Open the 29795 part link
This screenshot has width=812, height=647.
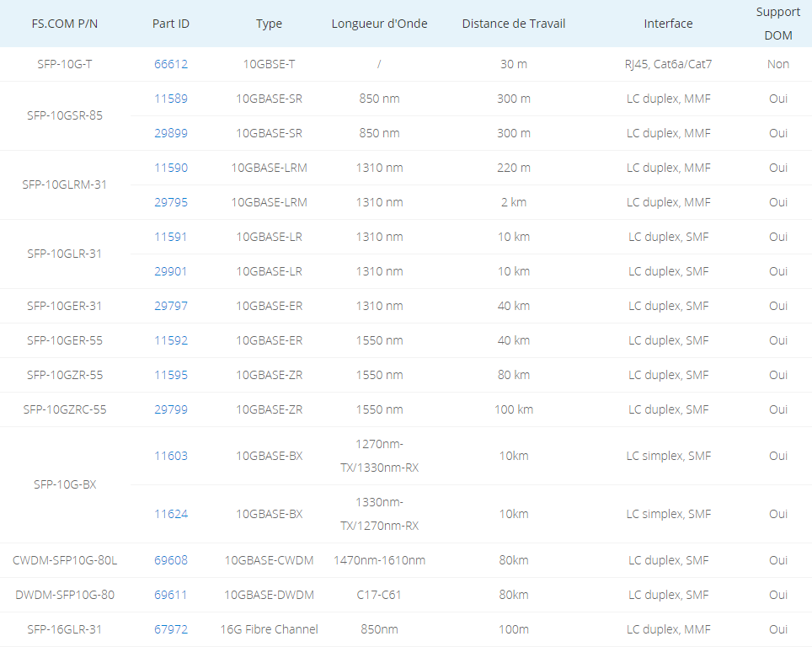tap(171, 202)
